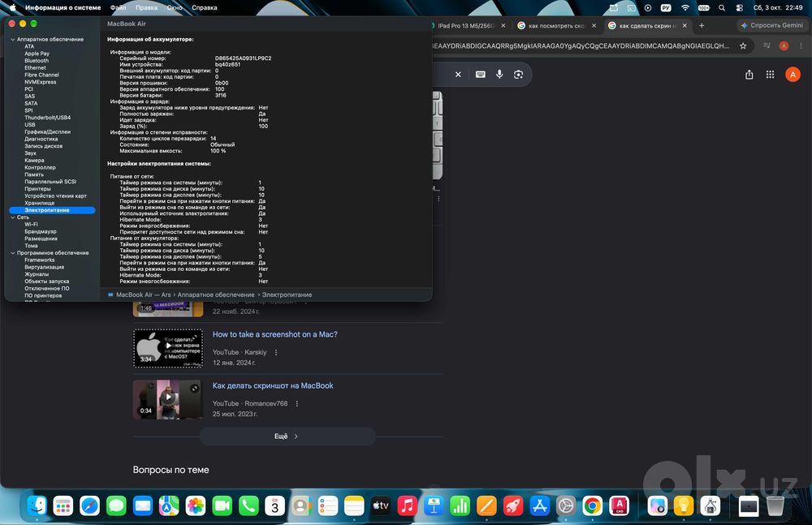The height and width of the screenshot is (525, 812).
Task: Open AutoCAD app in the Dock
Action: [619, 506]
